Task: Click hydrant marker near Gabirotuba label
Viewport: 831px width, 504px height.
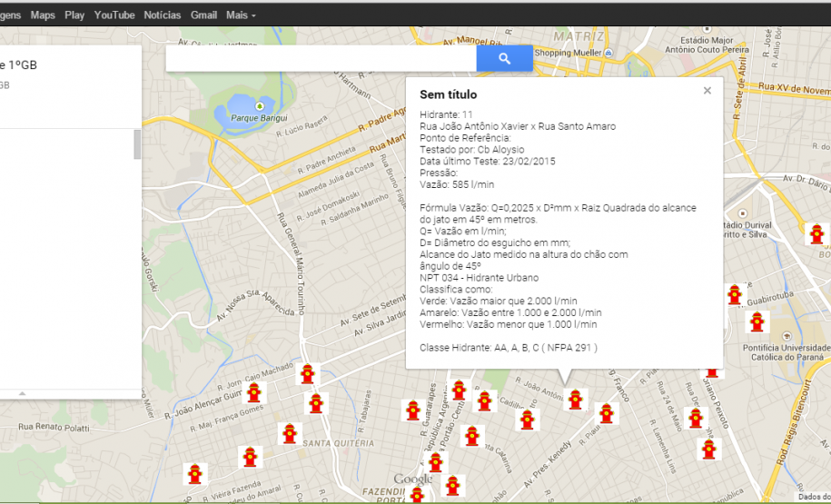Action: pyautogui.click(x=735, y=295)
